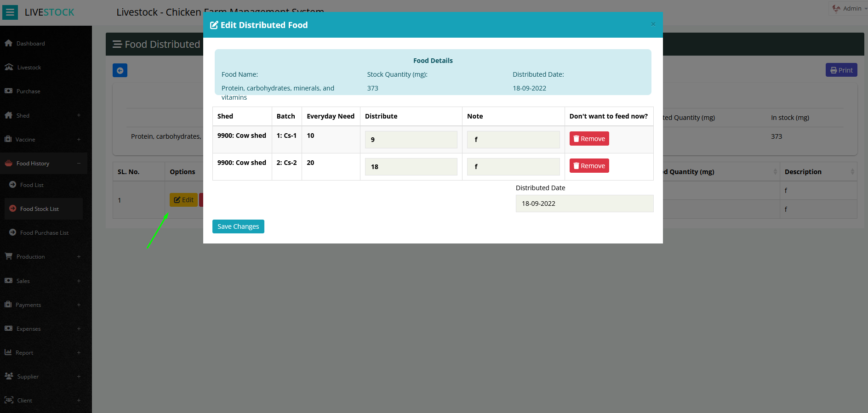Click the Production cart icon in sidebar

pos(9,256)
